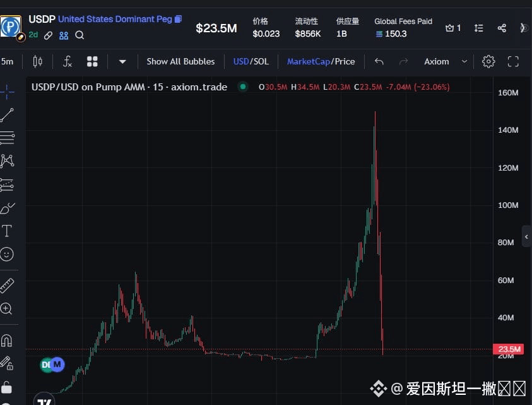Open the Axiom layout dropdown

click(445, 61)
